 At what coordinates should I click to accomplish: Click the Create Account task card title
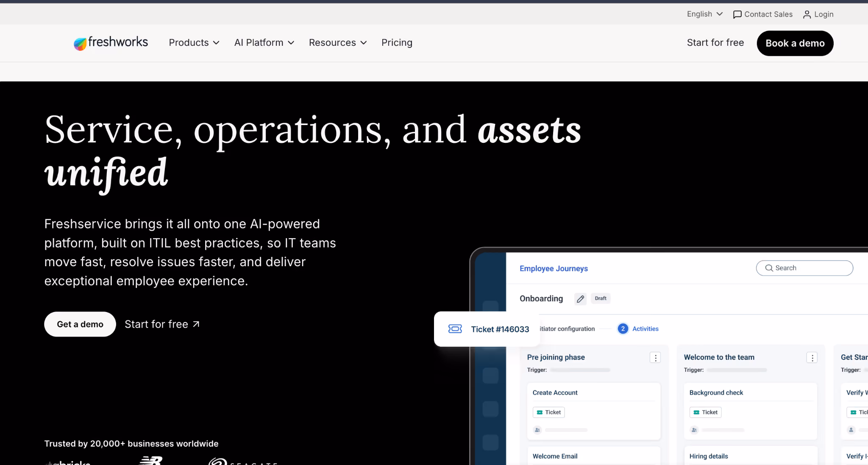pos(555,393)
